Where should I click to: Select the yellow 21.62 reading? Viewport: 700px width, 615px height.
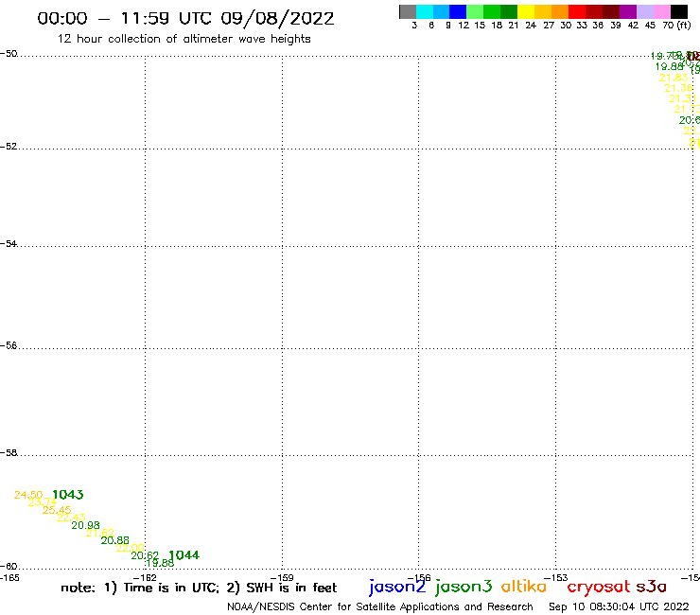tap(100, 533)
